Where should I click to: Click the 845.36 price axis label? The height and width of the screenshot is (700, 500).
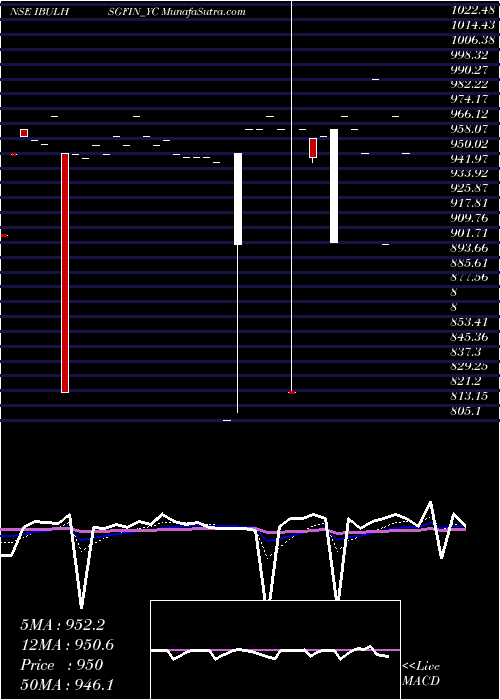(469, 337)
